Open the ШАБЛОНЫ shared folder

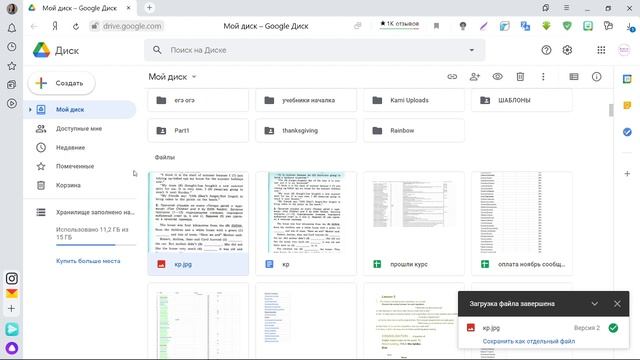[x=522, y=100]
